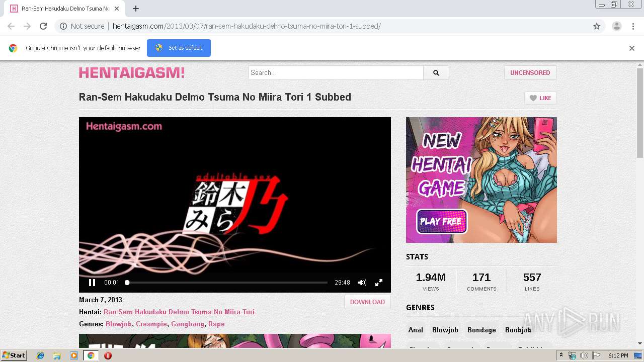This screenshot has width=644, height=362.
Task: Select the Boobjob genre tag in sidebar
Action: tap(518, 330)
